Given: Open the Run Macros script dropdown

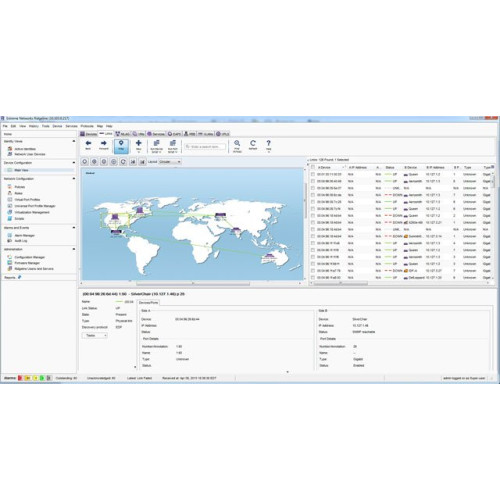Looking at the screenshot, I should pos(156,146).
